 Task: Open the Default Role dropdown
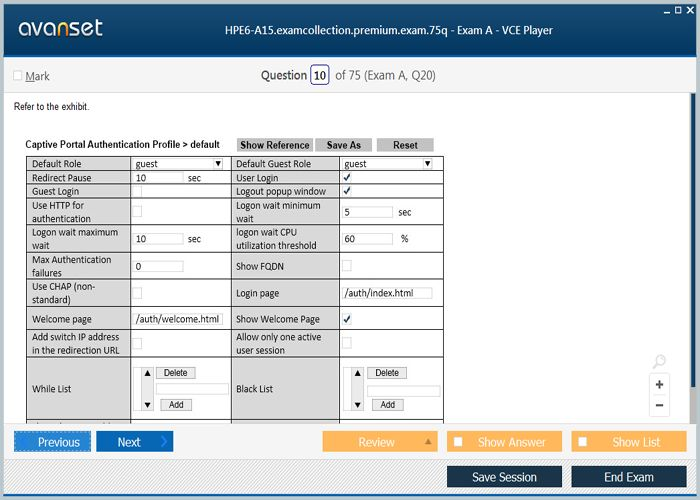[217, 164]
